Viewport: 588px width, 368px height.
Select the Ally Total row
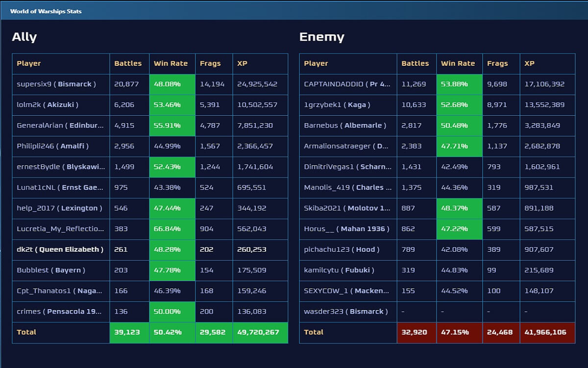coord(25,332)
